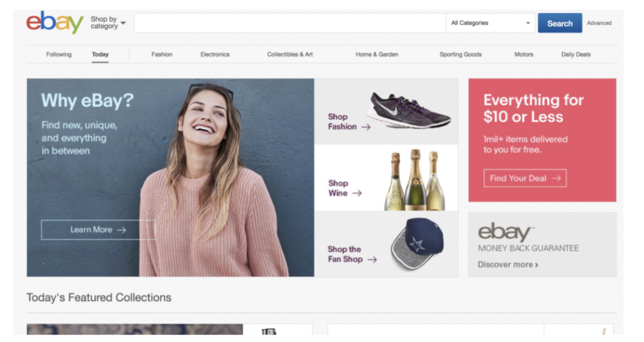Image resolution: width=644 pixels, height=342 pixels.
Task: Open the Electronics navigation item
Action: click(x=215, y=54)
